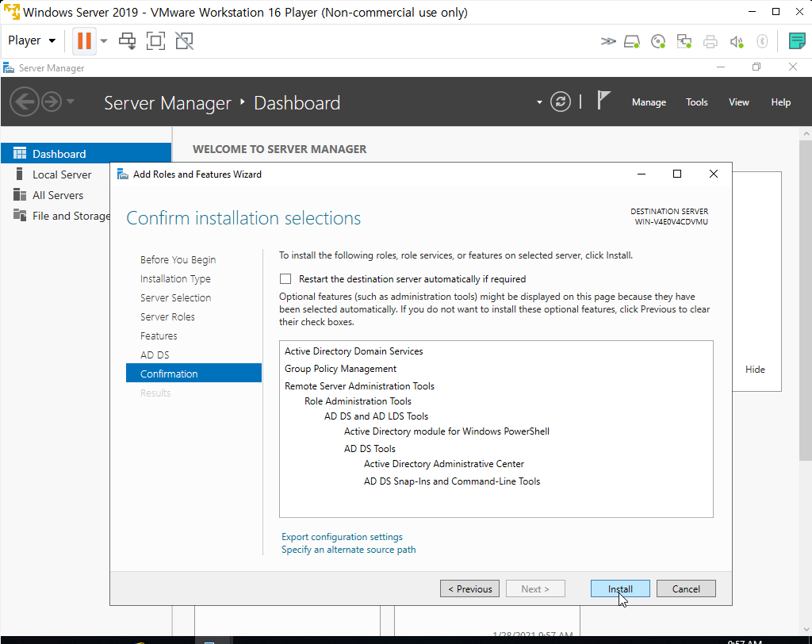Click the AD DS and AD LDS Tools entry
Viewport: 812px width, 644px height.
[x=376, y=416]
